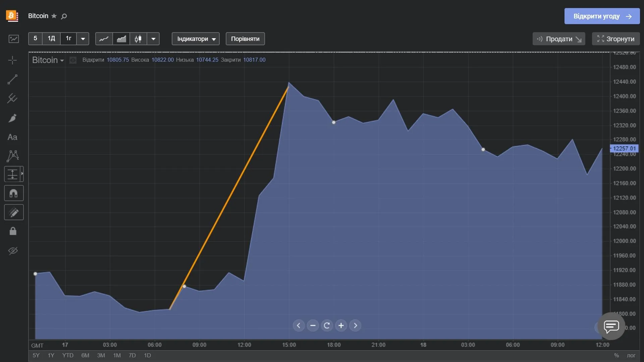Reset chart view with refresh button
The image size is (644, 362).
tap(327, 325)
